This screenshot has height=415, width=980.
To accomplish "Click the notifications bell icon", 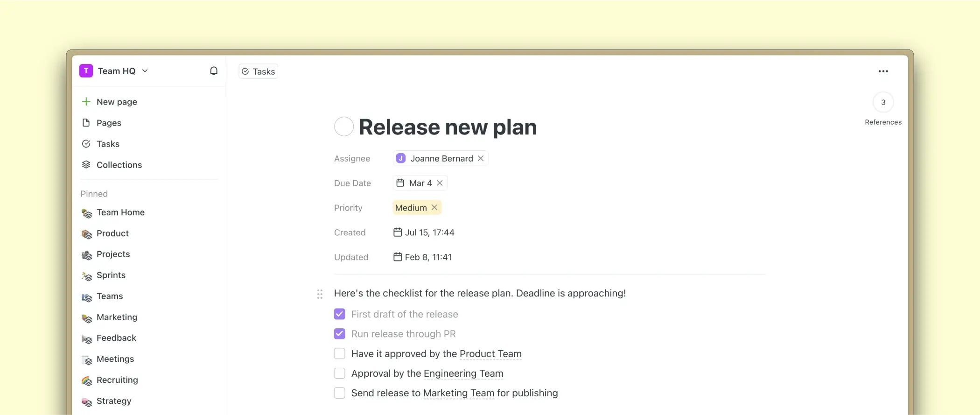I will tap(214, 71).
